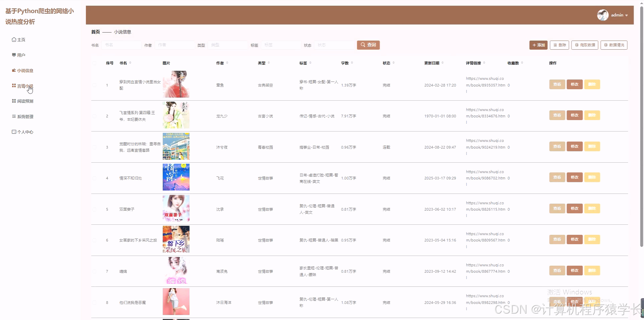The height and width of the screenshot is (320, 644).
Task: Toggle the select-all checkbox in table header
Action: click(x=94, y=63)
